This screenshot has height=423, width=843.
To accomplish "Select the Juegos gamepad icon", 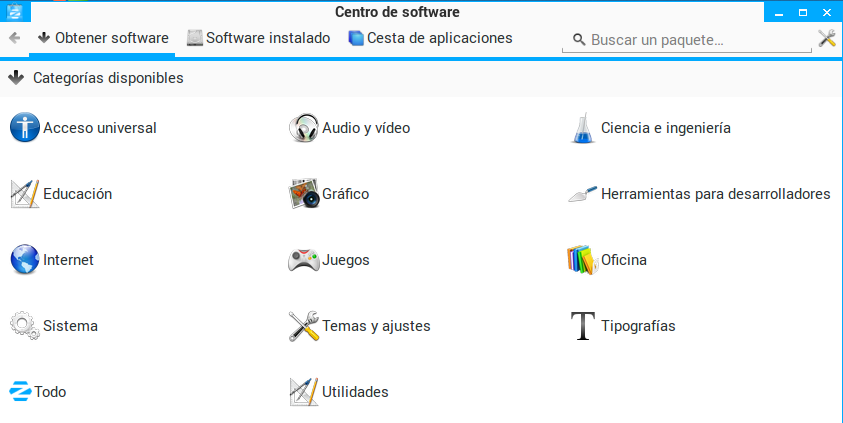I will click(303, 260).
